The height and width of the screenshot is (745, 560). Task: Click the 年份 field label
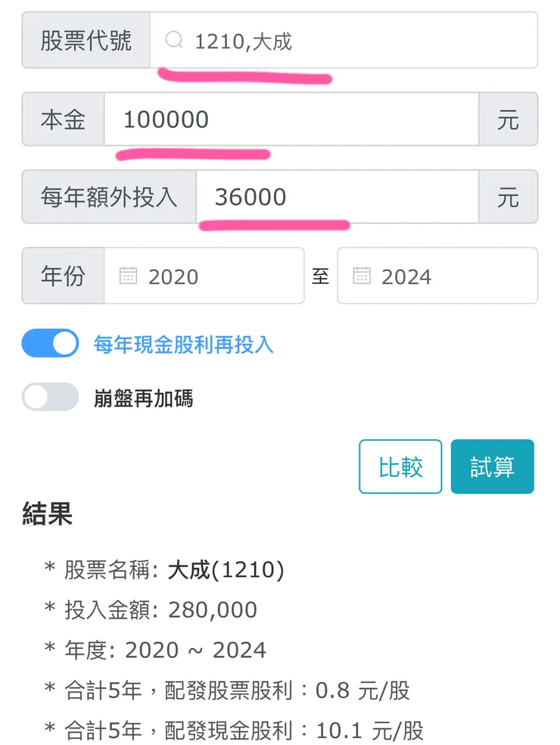point(64,276)
